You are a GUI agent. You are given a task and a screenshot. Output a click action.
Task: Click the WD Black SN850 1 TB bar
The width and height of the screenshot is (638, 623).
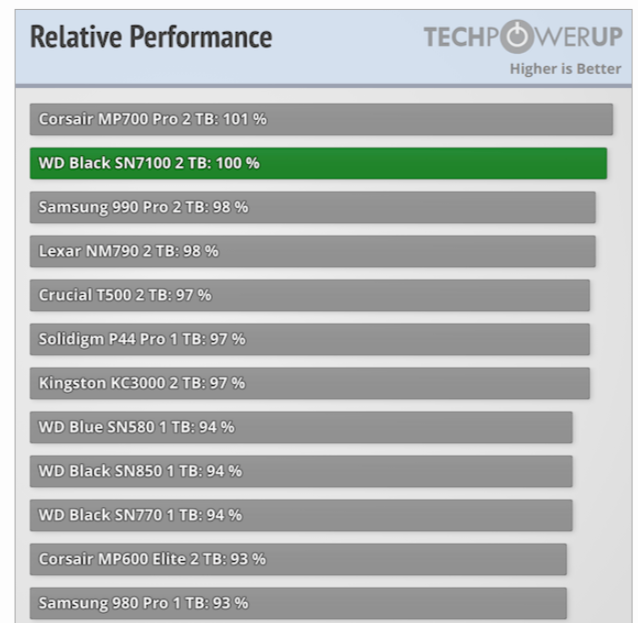click(300, 471)
